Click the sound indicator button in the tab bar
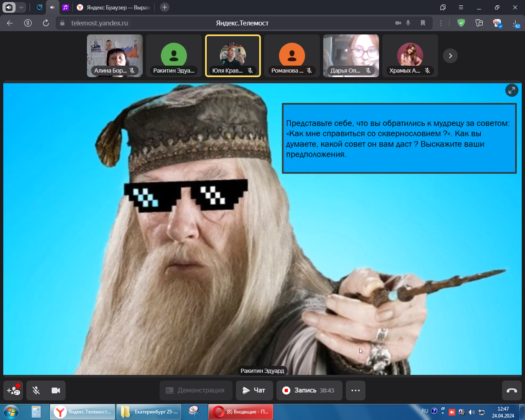 coord(9,7)
